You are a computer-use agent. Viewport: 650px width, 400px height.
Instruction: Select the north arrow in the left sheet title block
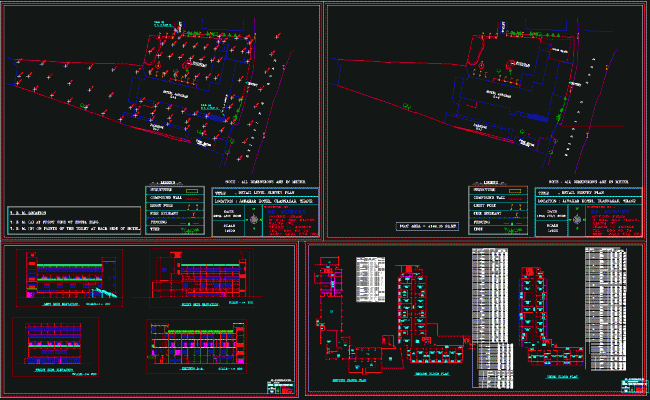coord(254,219)
